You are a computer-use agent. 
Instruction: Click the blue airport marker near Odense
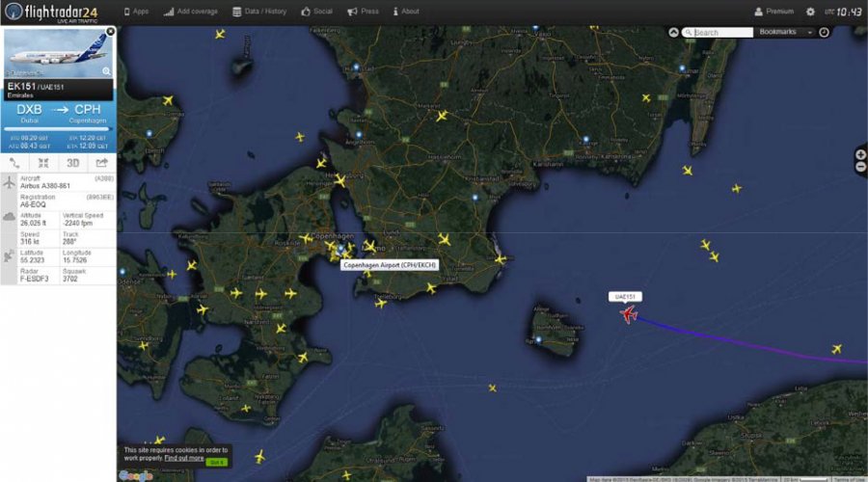(x=122, y=272)
